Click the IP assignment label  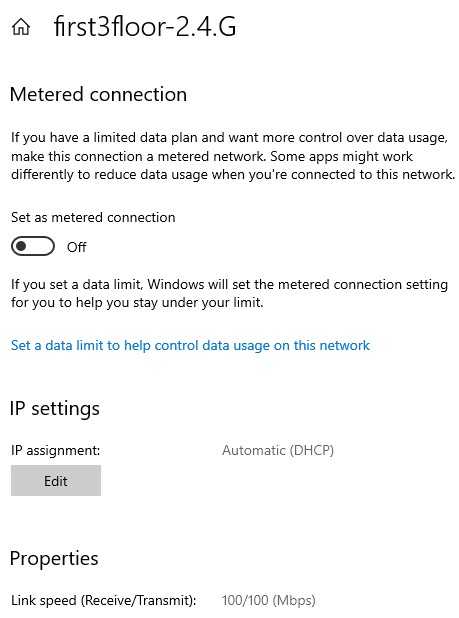tap(56, 450)
